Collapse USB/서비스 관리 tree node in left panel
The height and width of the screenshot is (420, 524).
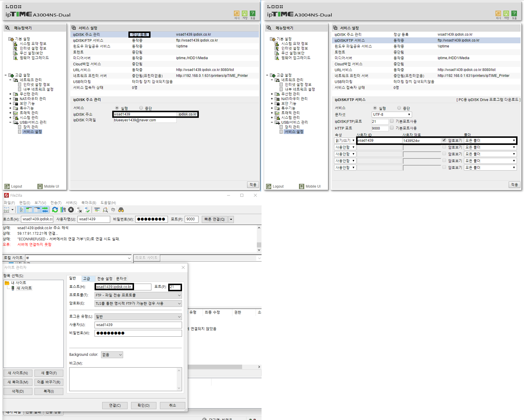pyautogui.click(x=10, y=122)
